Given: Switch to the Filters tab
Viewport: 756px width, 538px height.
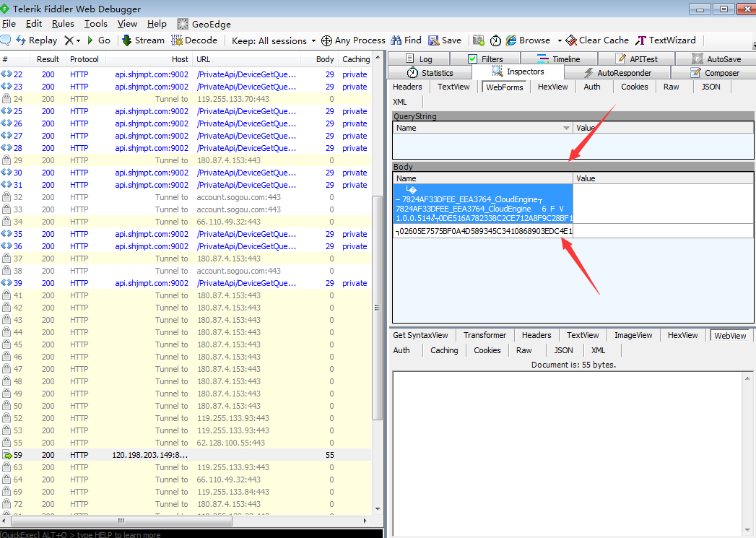Looking at the screenshot, I should click(485, 58).
